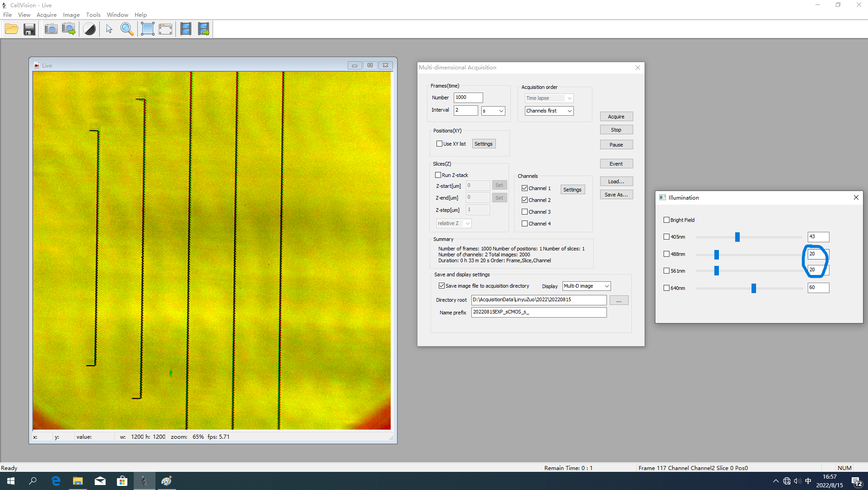Image resolution: width=868 pixels, height=490 pixels.
Task: Click the 640nm intensity slider handle
Action: (753, 288)
